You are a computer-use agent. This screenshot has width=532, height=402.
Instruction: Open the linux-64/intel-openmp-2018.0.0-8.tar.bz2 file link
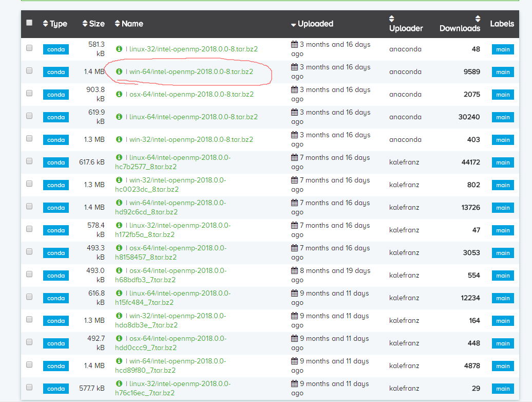pyautogui.click(x=194, y=117)
